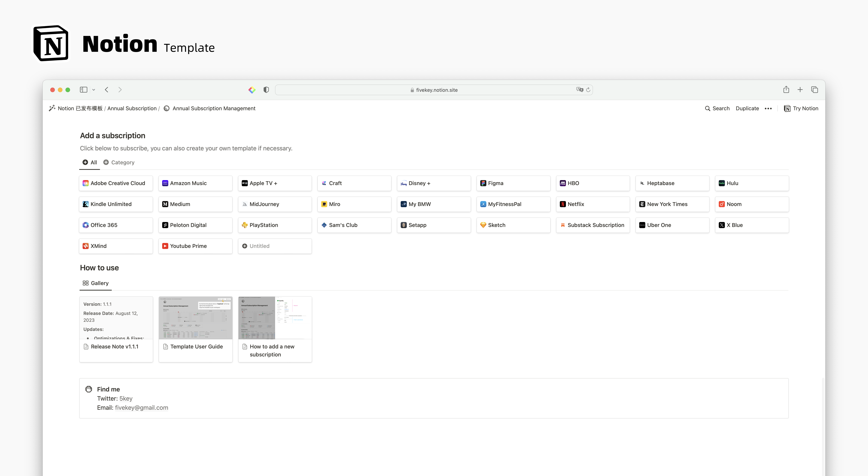Click the Safari share icon
This screenshot has height=476, width=868.
click(786, 89)
